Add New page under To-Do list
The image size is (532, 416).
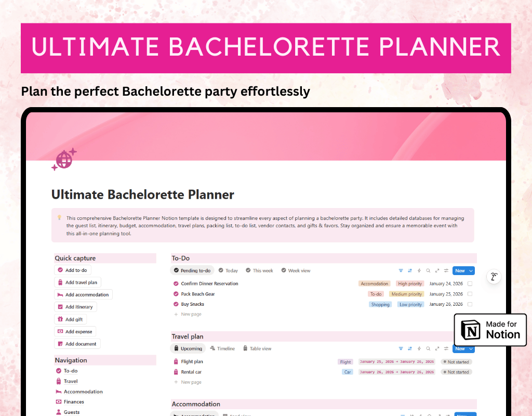(188, 314)
